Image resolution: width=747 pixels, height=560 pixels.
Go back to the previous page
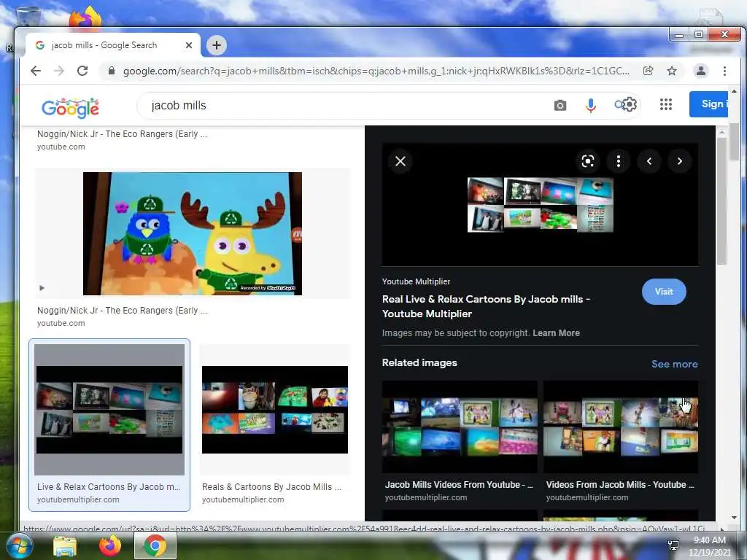click(36, 71)
